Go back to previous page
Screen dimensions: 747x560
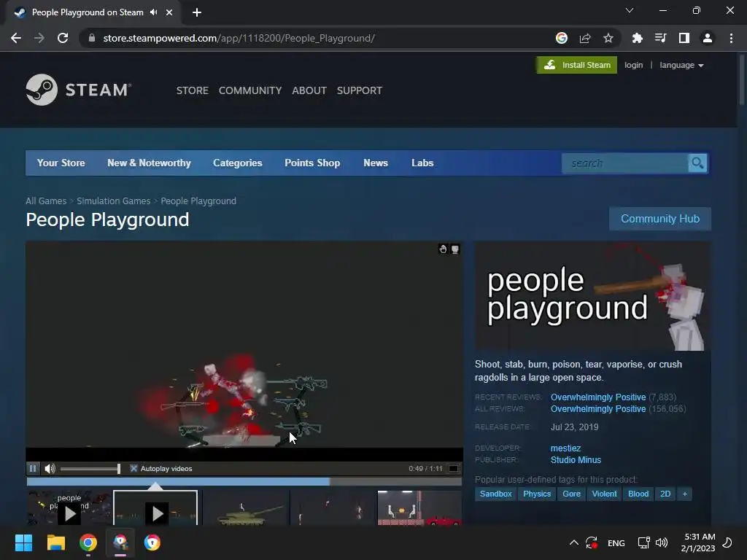tap(16, 38)
